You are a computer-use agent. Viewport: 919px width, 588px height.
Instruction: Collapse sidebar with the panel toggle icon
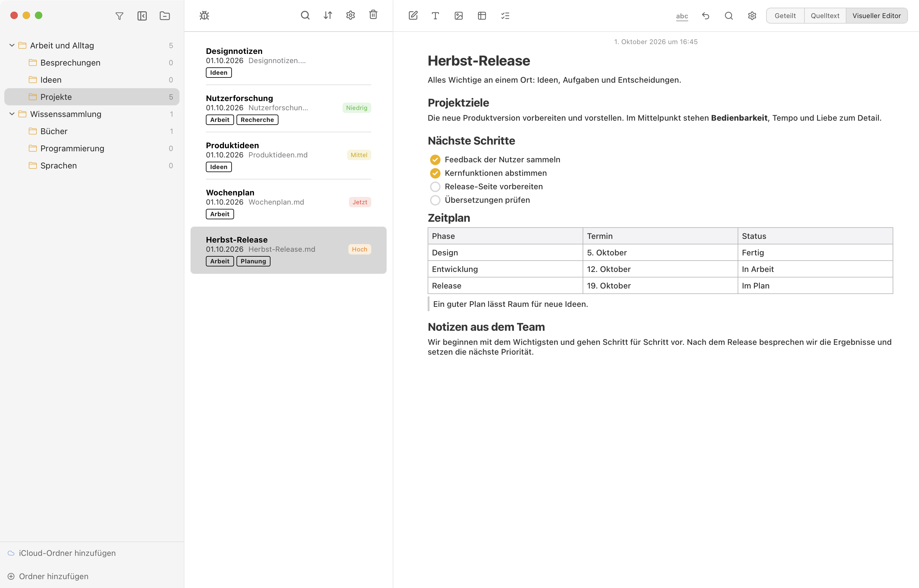(x=142, y=16)
